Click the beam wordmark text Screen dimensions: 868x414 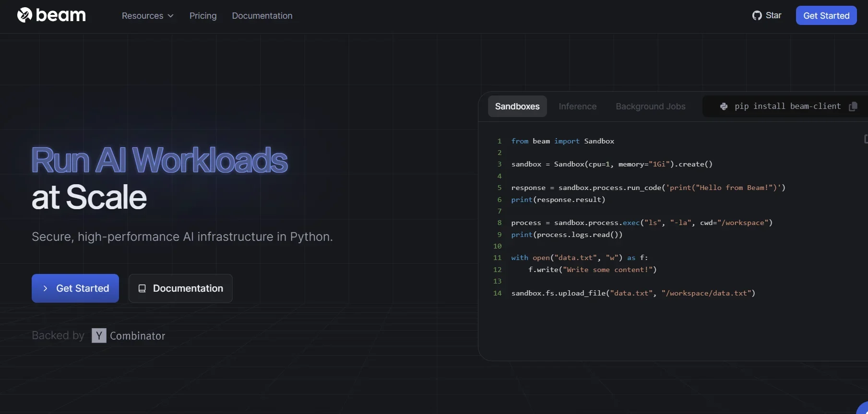(x=61, y=15)
